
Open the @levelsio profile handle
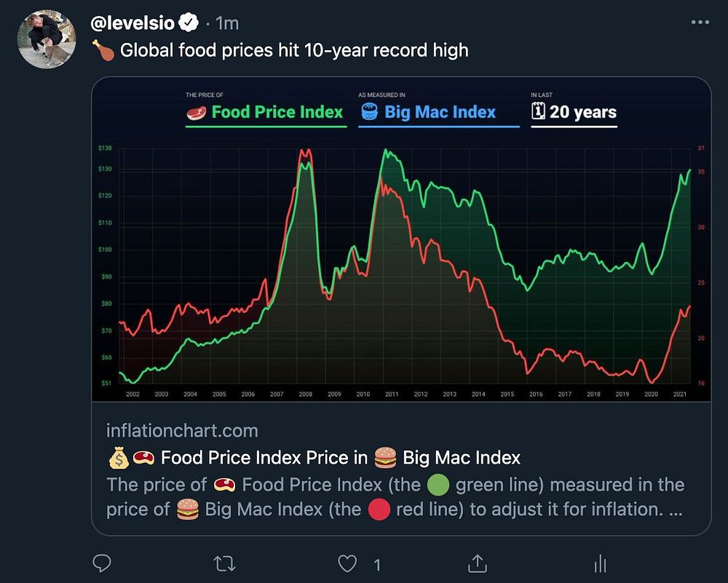(133, 23)
